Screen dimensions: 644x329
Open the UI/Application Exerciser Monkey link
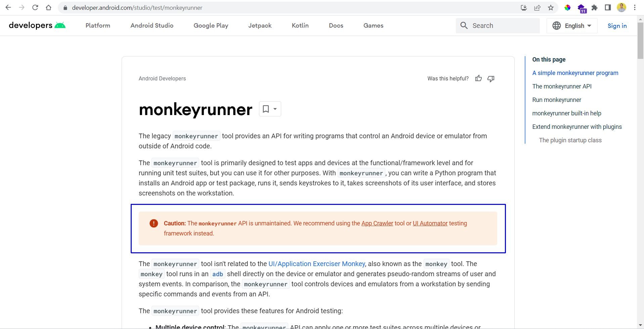[x=316, y=264]
